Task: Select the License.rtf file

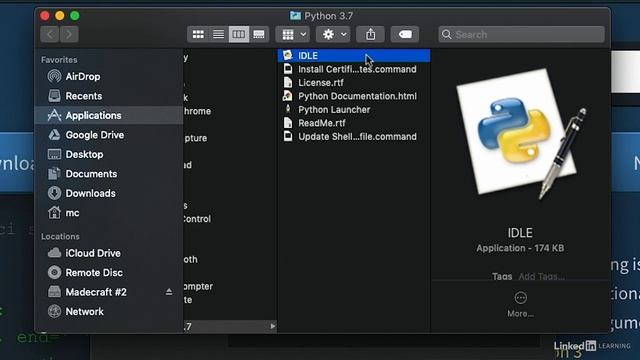Action: click(x=354, y=82)
